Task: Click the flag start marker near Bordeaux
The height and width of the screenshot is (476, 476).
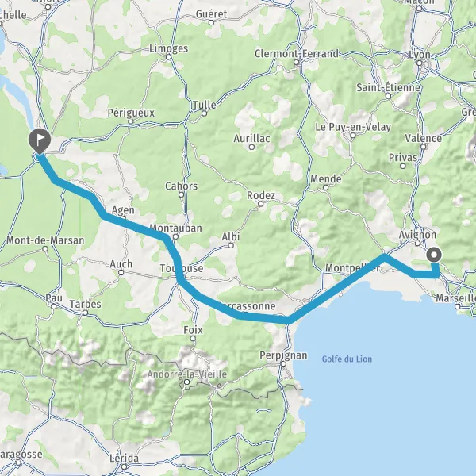Action: [x=40, y=140]
